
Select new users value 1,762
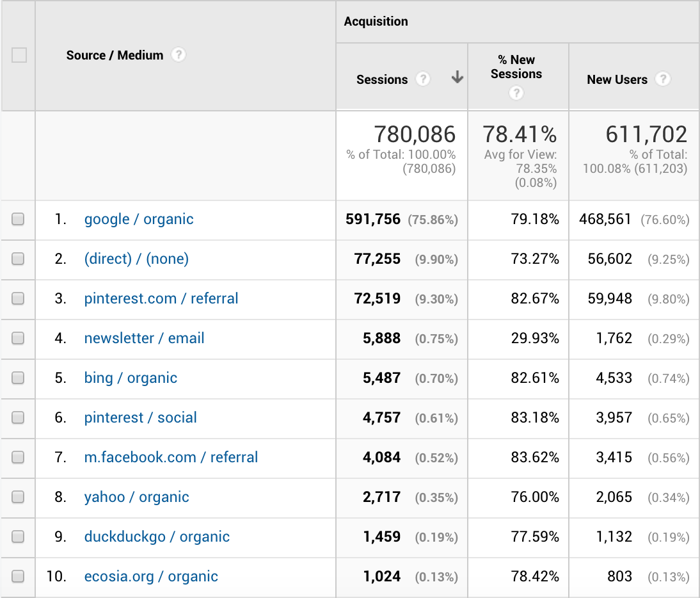pos(614,339)
